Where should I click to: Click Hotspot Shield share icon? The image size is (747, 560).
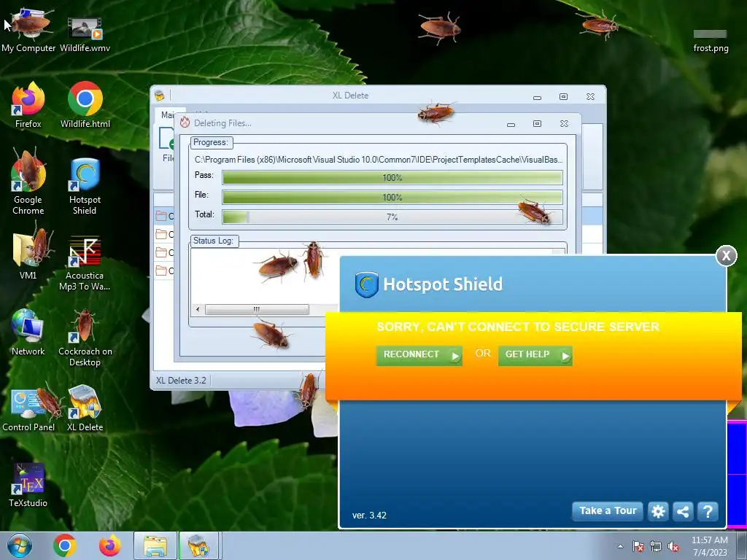pyautogui.click(x=683, y=511)
